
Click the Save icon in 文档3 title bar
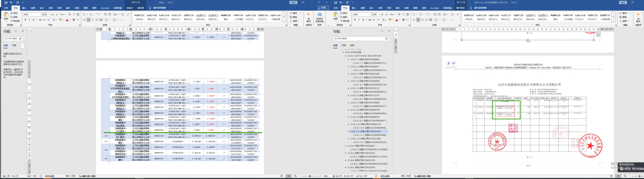click(6, 3)
